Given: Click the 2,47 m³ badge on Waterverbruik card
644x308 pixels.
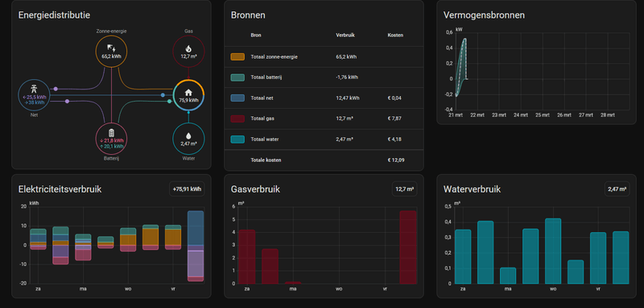Looking at the screenshot, I should click(617, 189).
